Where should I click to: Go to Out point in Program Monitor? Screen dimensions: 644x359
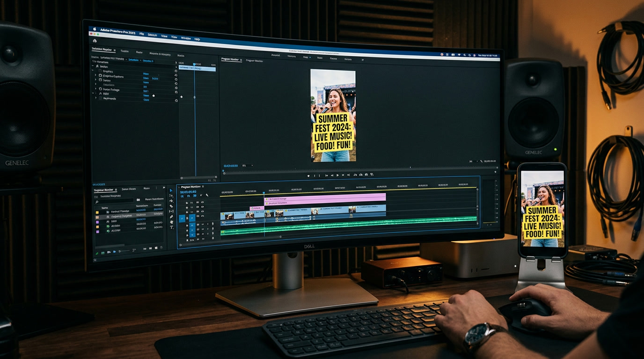tap(349, 175)
